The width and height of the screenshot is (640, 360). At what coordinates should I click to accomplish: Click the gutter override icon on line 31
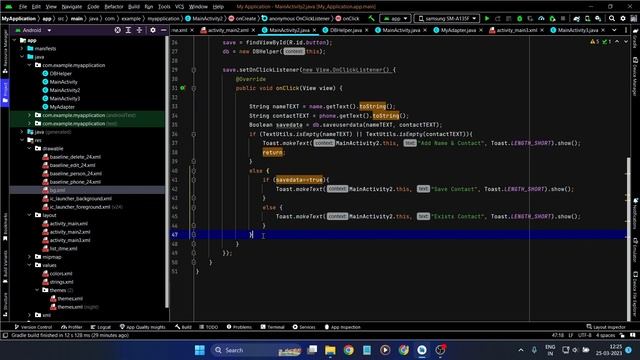coord(182,88)
